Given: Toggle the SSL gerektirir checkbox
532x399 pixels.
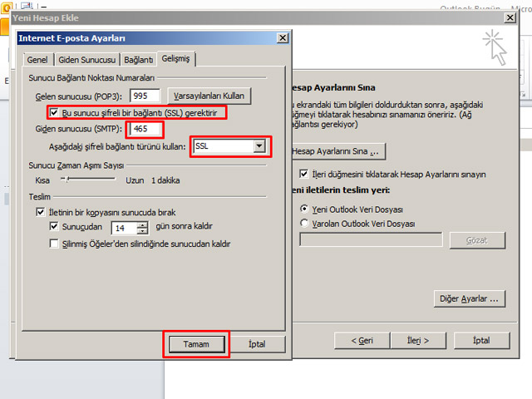Looking at the screenshot, I should click(54, 111).
